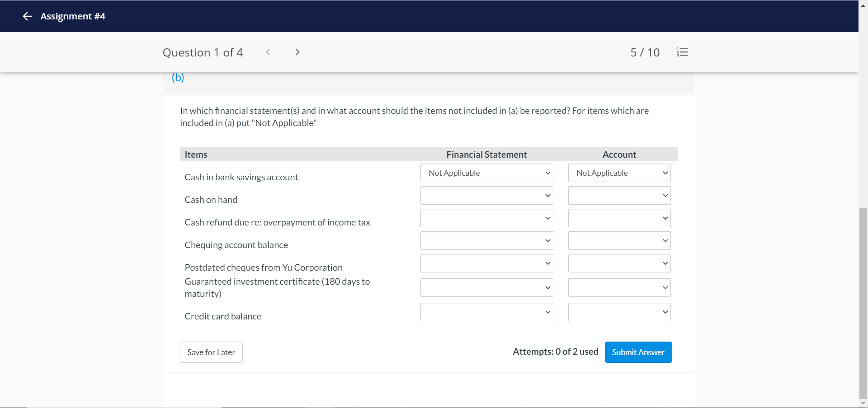The width and height of the screenshot is (868, 408).
Task: Click the Postdated cheques from Yu Corporation label
Action: point(264,267)
